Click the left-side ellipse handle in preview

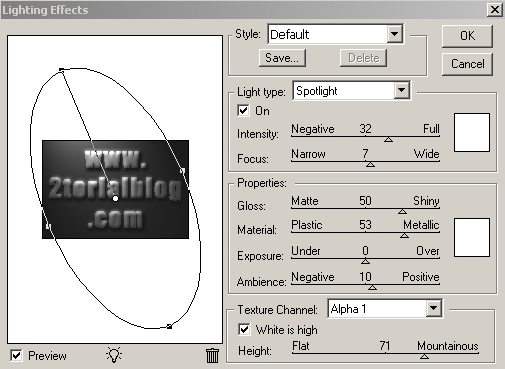click(x=49, y=226)
